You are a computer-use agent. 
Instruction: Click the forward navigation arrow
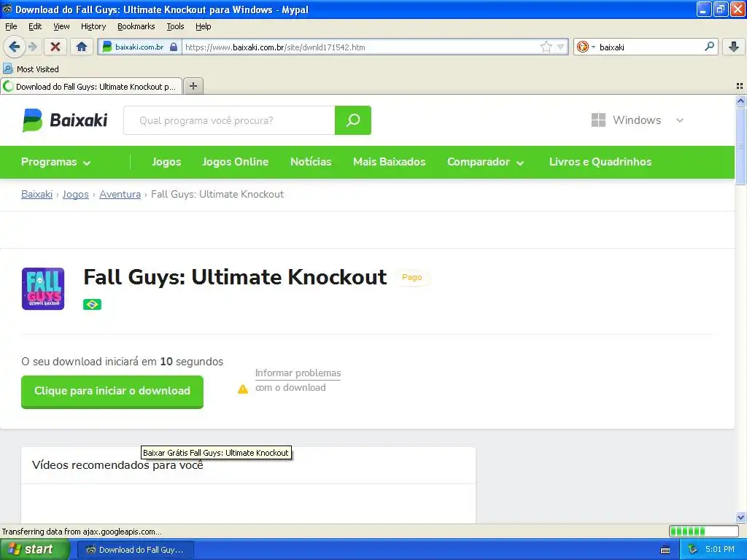(32, 47)
